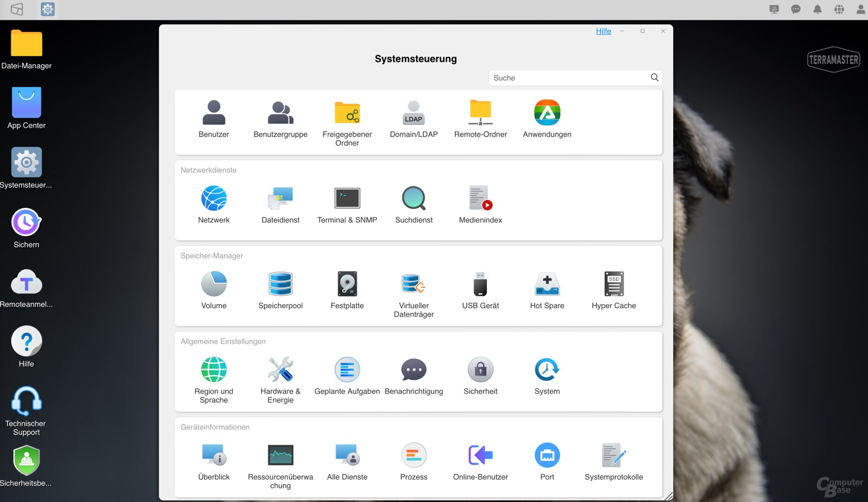Open the Port information icon
The height and width of the screenshot is (502, 868).
[547, 456]
